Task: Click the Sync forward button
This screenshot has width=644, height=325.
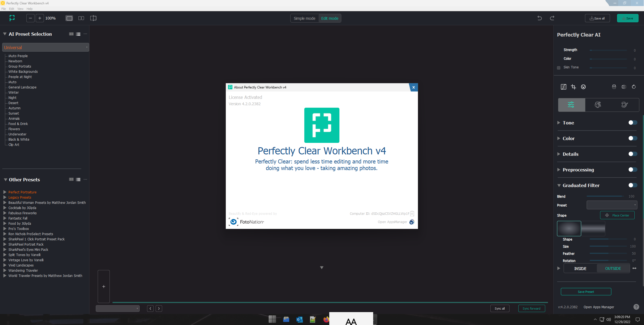Action: 531,309
